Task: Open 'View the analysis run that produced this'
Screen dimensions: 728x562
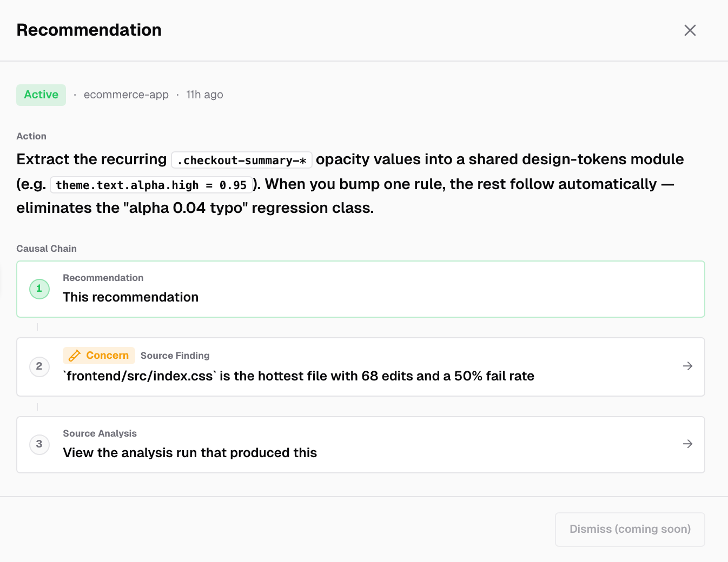Action: click(361, 445)
